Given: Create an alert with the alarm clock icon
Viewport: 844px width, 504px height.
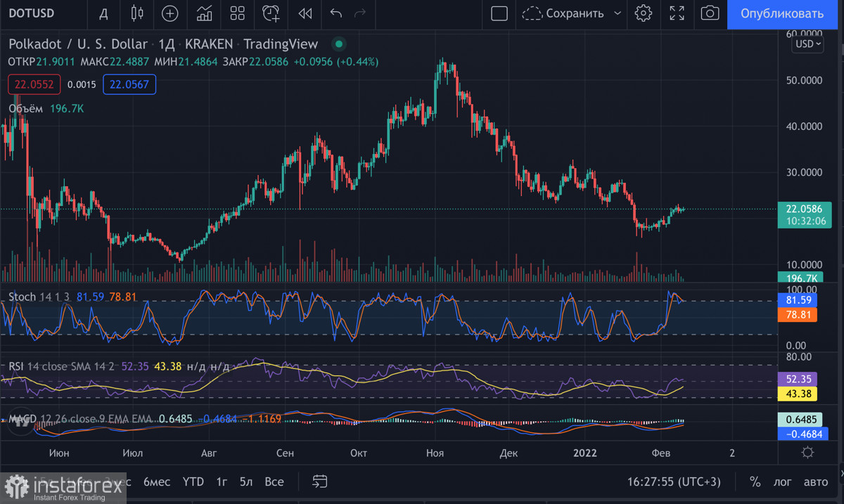Looking at the screenshot, I should click(271, 13).
